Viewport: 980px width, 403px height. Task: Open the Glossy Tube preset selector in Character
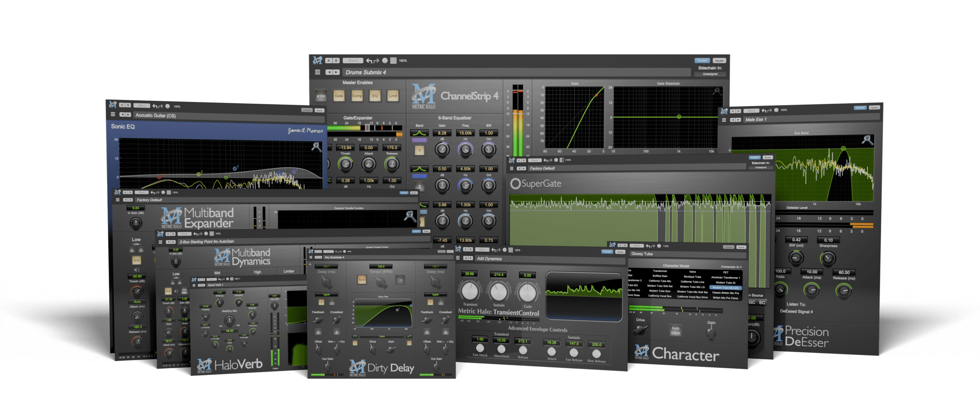click(687, 254)
